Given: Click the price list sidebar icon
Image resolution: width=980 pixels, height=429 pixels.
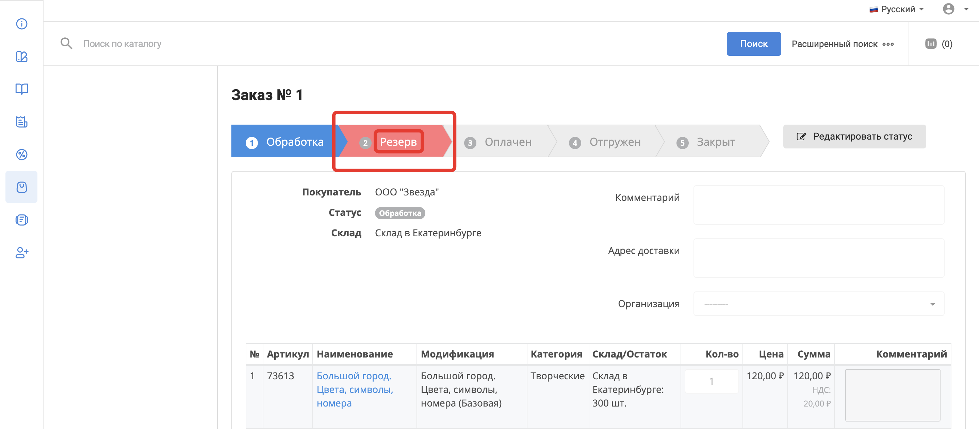Looking at the screenshot, I should pyautogui.click(x=22, y=122).
